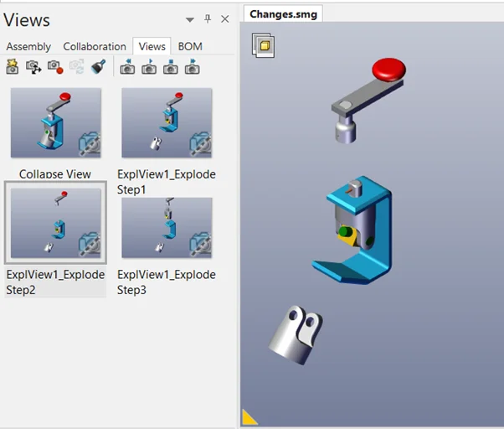Switch to the Collaboration tab
504x429 pixels.
click(x=95, y=47)
